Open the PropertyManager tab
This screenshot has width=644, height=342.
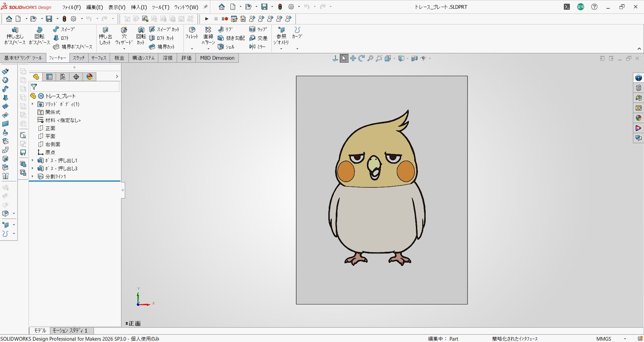pos(49,77)
